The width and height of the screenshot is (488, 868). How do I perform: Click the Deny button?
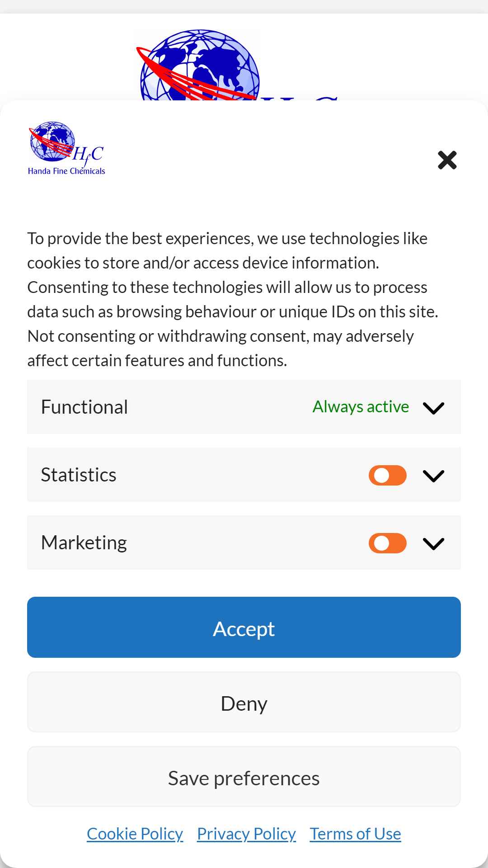[244, 702]
